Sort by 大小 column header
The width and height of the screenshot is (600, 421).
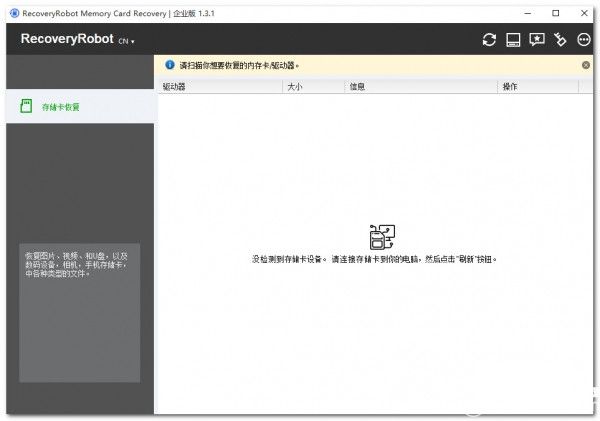pyautogui.click(x=314, y=86)
